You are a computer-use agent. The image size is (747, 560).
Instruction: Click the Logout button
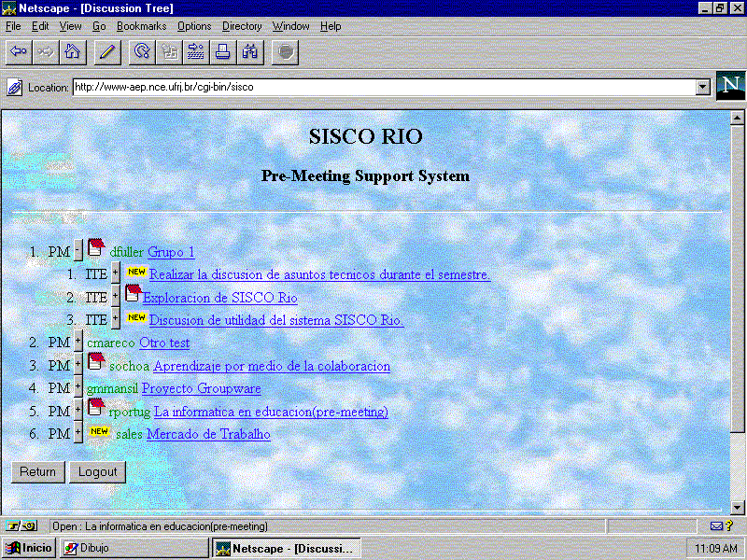tap(98, 472)
